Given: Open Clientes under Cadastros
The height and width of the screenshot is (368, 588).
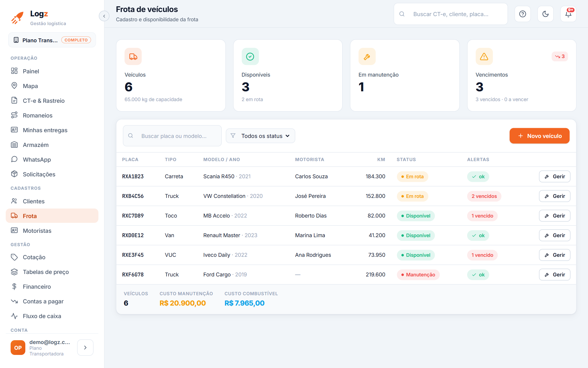Looking at the screenshot, I should [52, 201].
